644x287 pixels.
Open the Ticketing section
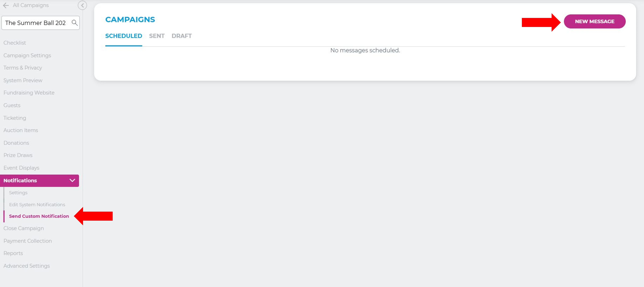point(15,118)
